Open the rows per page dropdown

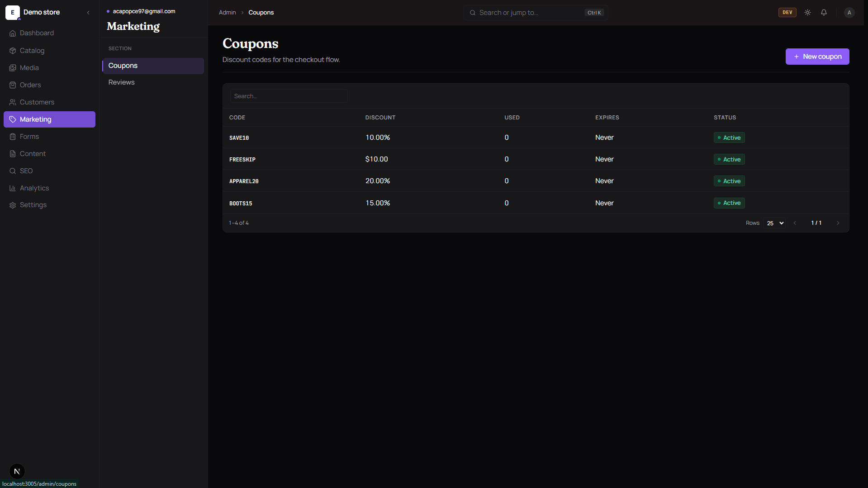775,223
